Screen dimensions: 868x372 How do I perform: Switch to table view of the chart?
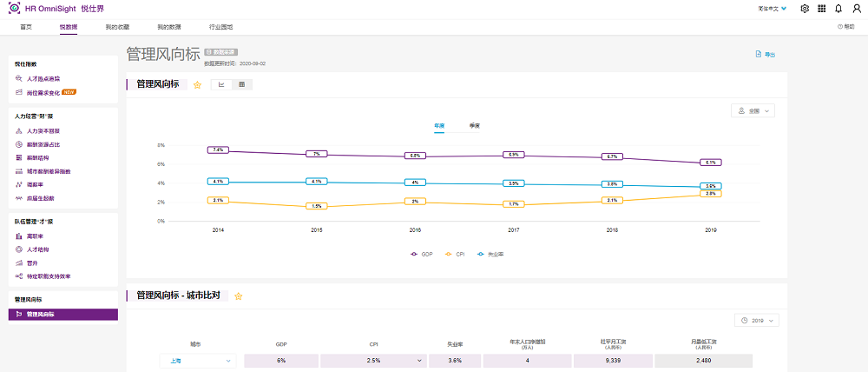pos(241,84)
